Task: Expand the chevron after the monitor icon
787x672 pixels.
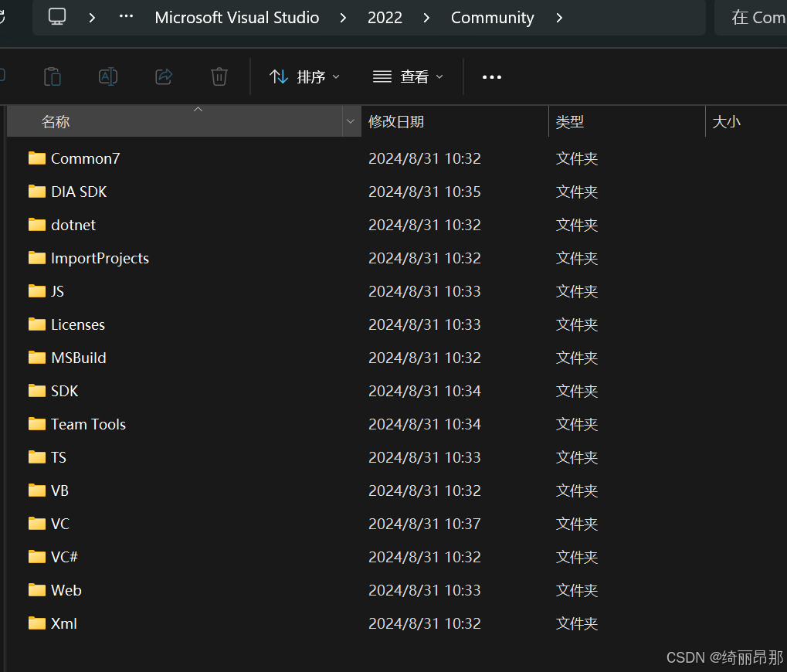Action: tap(92, 18)
